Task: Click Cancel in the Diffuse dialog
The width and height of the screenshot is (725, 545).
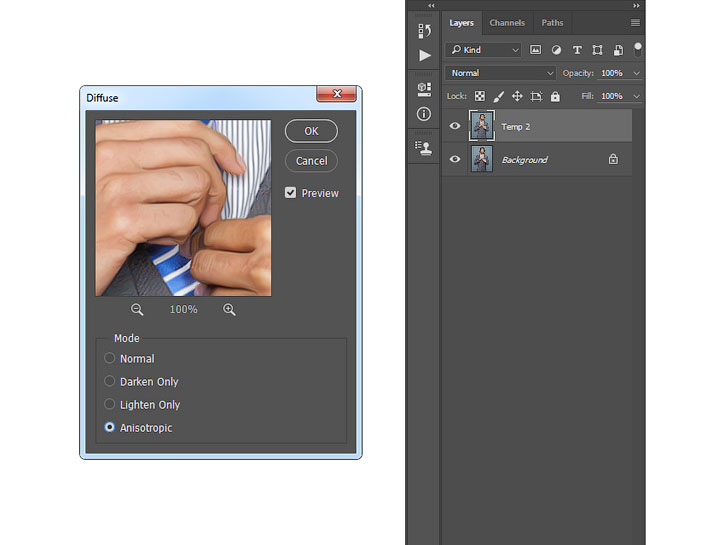Action: (x=311, y=161)
